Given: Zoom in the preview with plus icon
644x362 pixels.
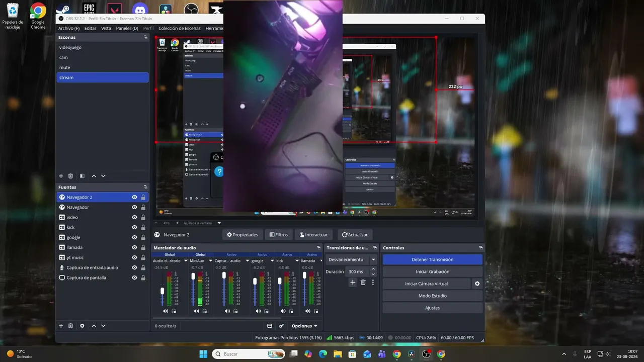Looking at the screenshot, I should click(x=177, y=223).
